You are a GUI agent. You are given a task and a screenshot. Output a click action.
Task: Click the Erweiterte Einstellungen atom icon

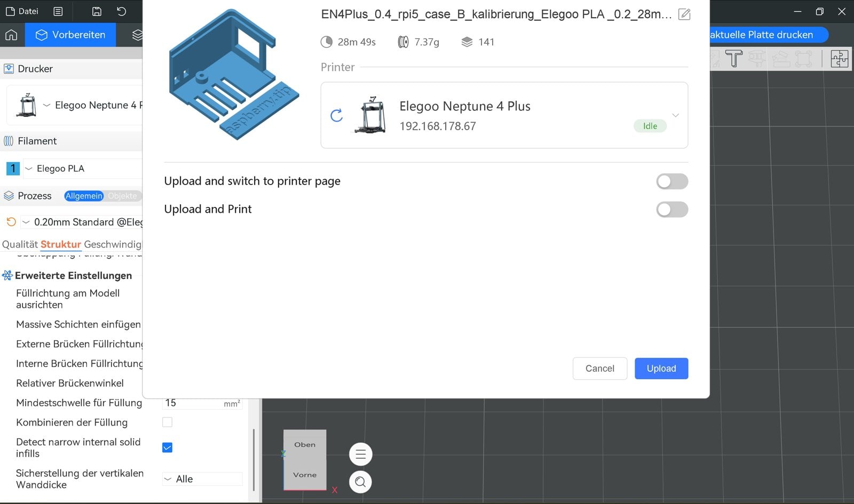click(x=7, y=275)
